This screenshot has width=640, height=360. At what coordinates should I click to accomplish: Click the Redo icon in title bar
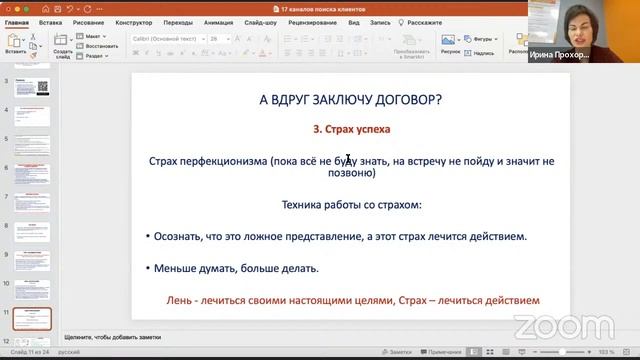pyautogui.click(x=87, y=9)
